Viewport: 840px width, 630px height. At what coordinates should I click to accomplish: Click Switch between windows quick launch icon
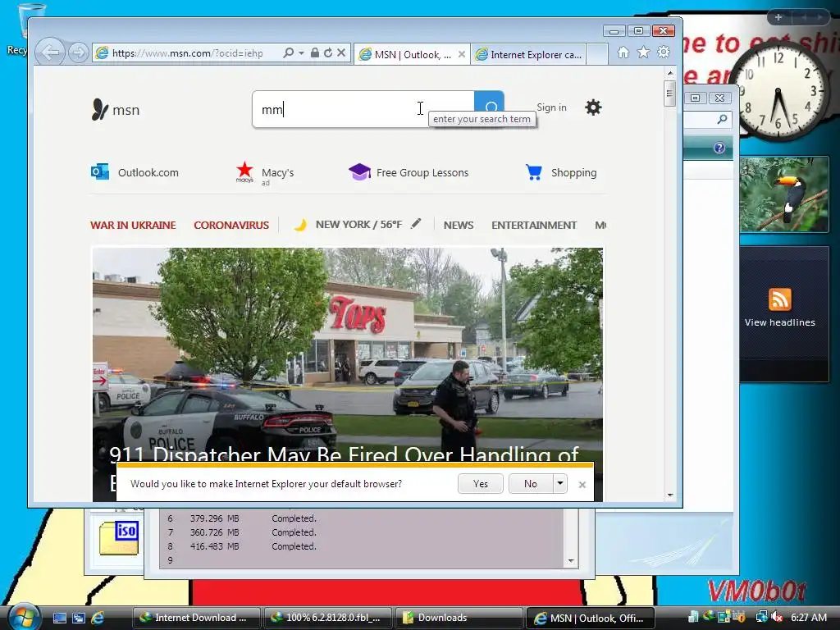coord(79,618)
